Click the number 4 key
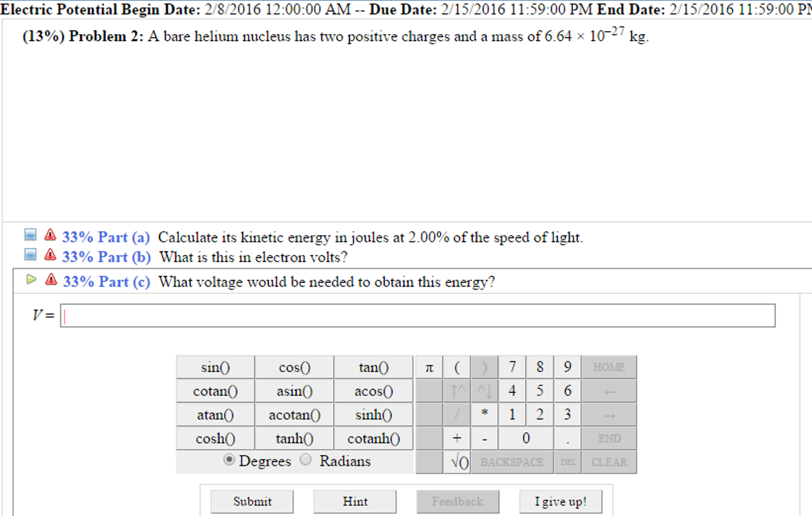 [x=512, y=391]
